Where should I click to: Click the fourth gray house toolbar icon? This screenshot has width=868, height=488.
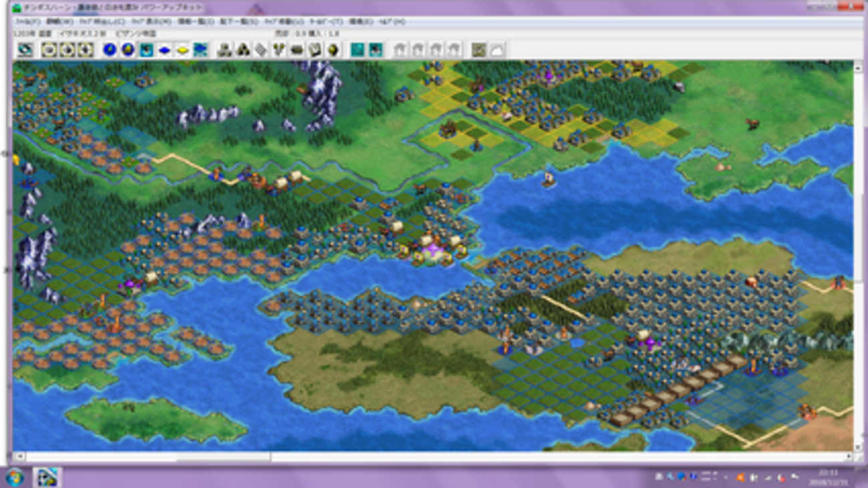455,49
